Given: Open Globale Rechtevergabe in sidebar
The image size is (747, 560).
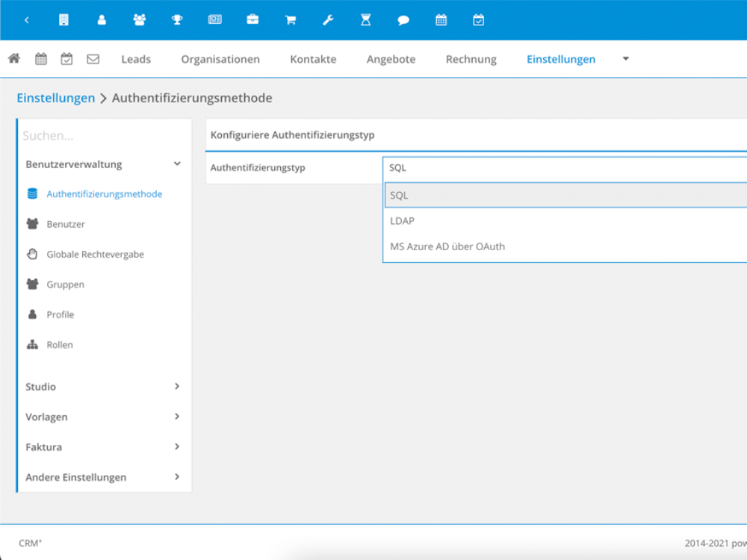Looking at the screenshot, I should point(95,255).
